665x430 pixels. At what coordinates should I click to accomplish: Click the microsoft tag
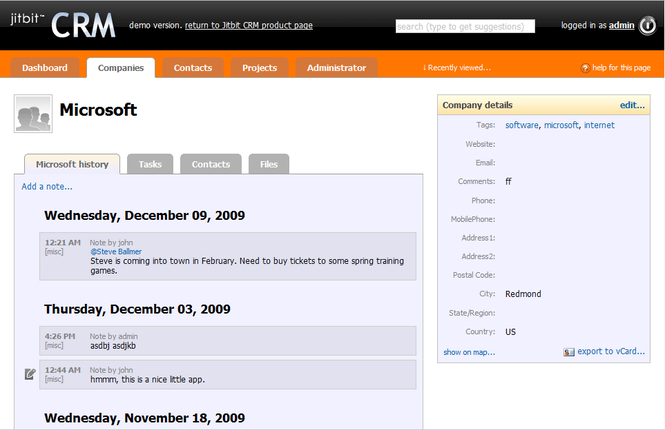[x=561, y=125]
